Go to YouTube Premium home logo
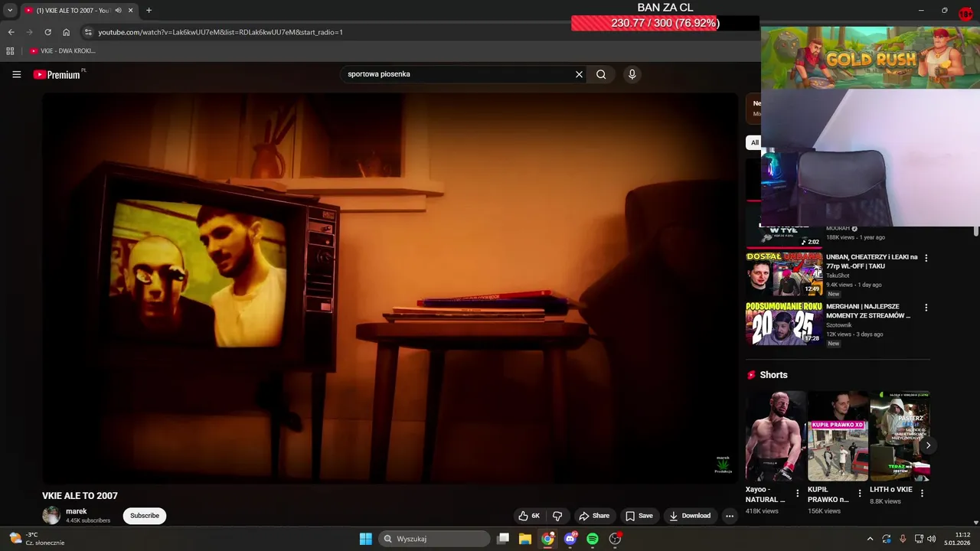The height and width of the screenshot is (551, 980). tap(57, 74)
